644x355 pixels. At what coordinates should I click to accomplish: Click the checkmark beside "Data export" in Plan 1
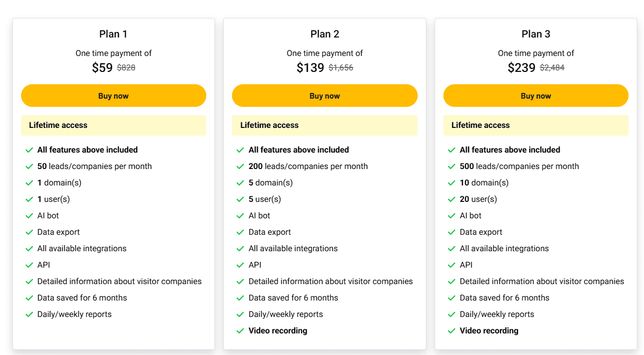(x=29, y=232)
